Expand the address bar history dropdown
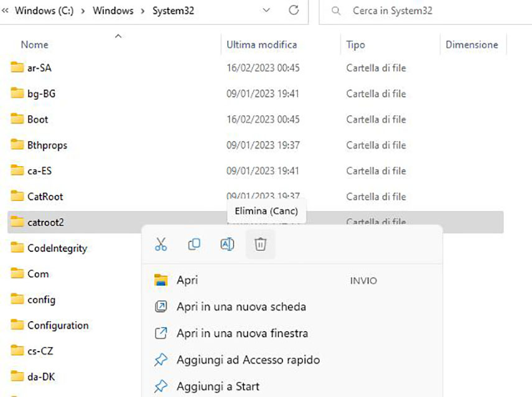532x397 pixels. [x=267, y=11]
